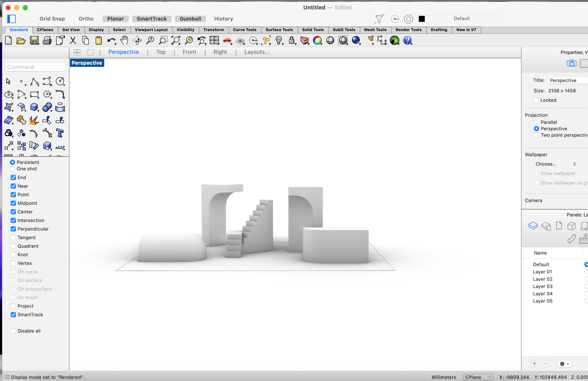Click the camera icon in Properties
Viewport: 588px width, 381px height.
571,63
